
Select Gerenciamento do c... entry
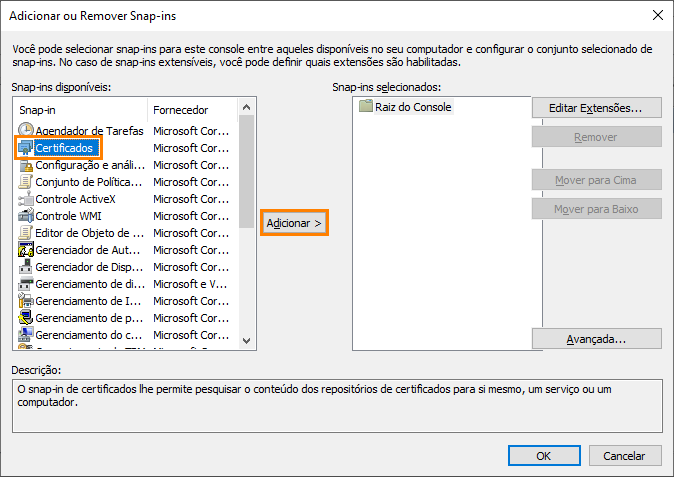tap(89, 335)
